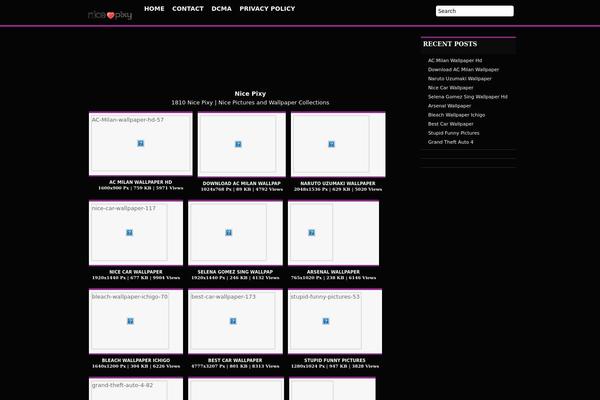The image size is (600, 400).
Task: Open recent post AC Milan Wallpaper Hd
Action: coord(455,60)
